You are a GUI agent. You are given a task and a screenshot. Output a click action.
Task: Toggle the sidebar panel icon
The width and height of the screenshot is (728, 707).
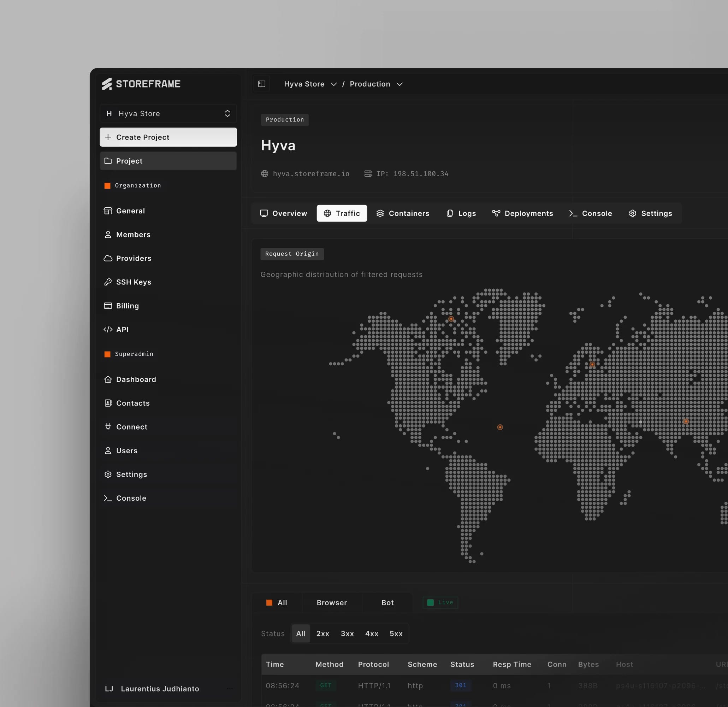click(261, 84)
